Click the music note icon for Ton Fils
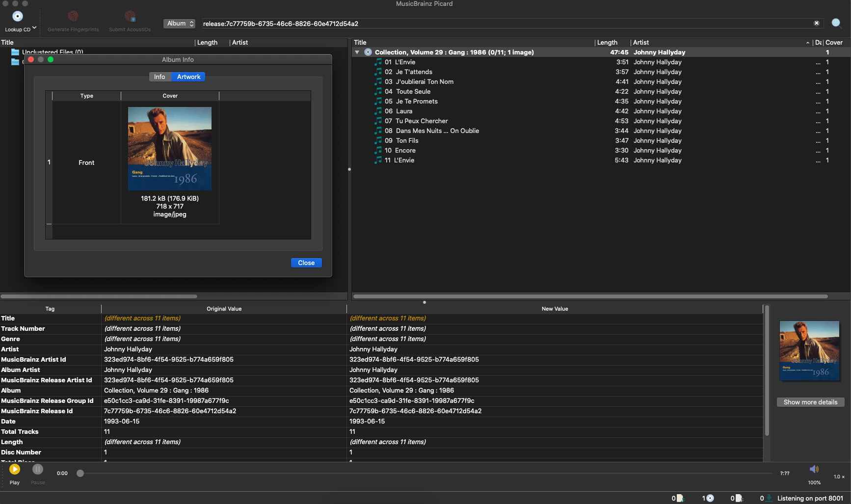 378,140
